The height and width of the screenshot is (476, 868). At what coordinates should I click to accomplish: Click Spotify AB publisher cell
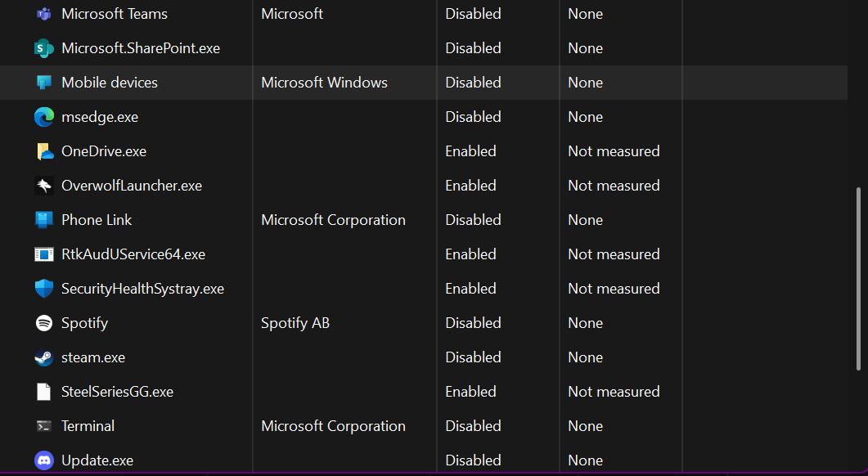tap(295, 323)
